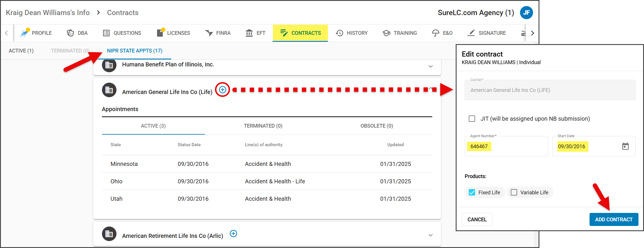Click the Questions list icon
Image resolution: width=644 pixels, height=248 pixels.
106,33
